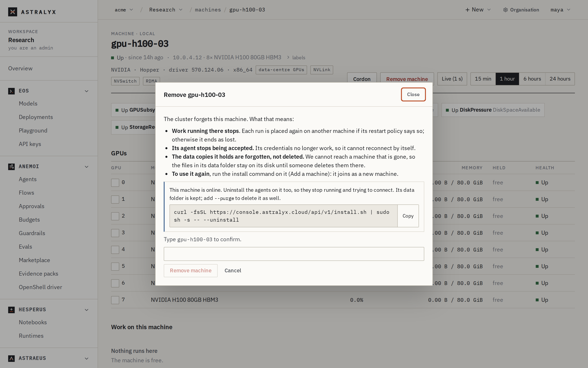
Task: Enable the checkbox for GPU 6
Action: (x=115, y=283)
